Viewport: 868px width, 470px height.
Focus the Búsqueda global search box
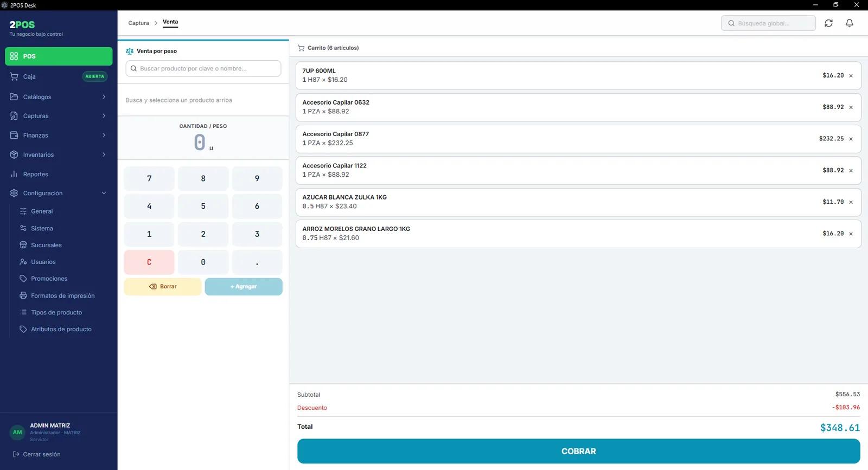(768, 23)
